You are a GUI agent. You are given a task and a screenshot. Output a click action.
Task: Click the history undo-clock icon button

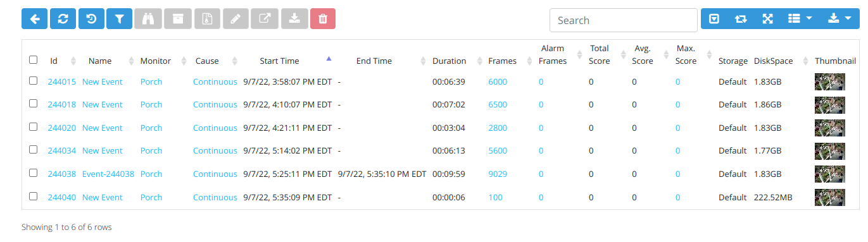91,19
